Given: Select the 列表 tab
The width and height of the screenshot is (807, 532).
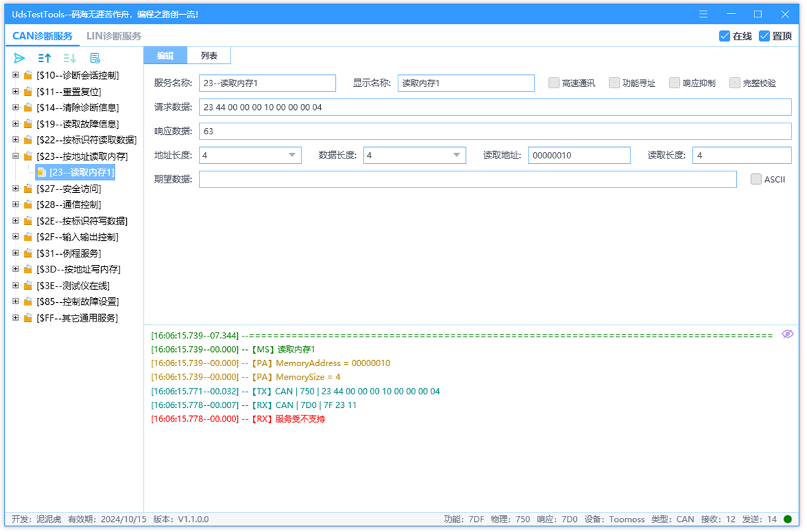Looking at the screenshot, I should 209,55.
